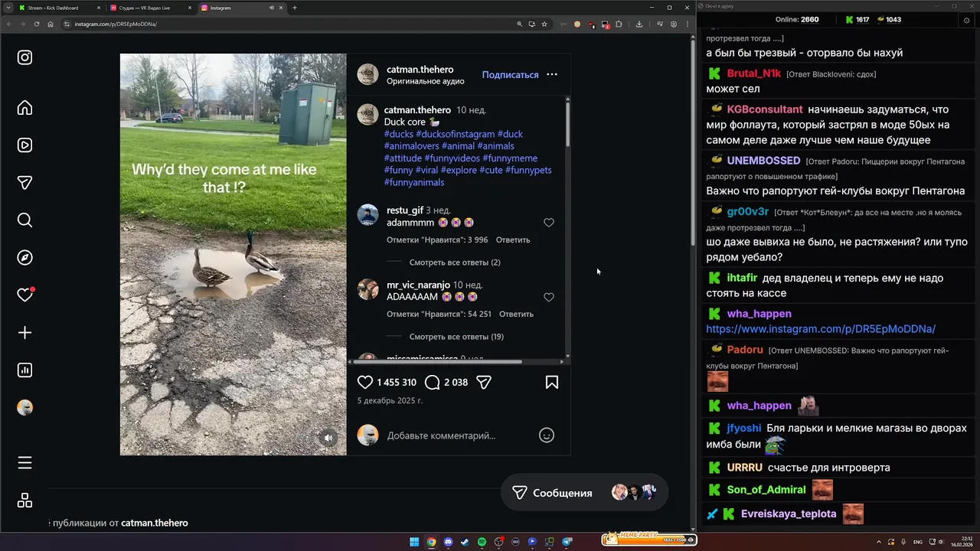
Task: Like the post with heart icon
Action: [365, 382]
